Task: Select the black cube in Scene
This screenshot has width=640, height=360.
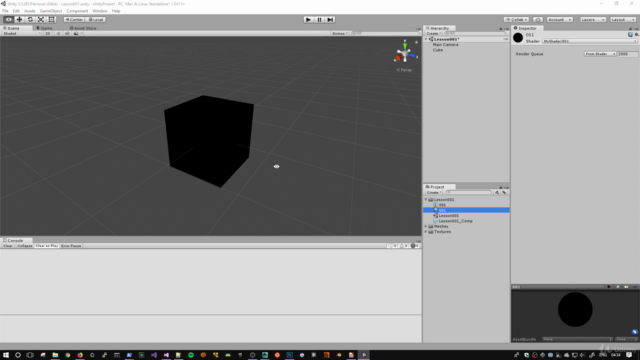Action: coord(209,141)
